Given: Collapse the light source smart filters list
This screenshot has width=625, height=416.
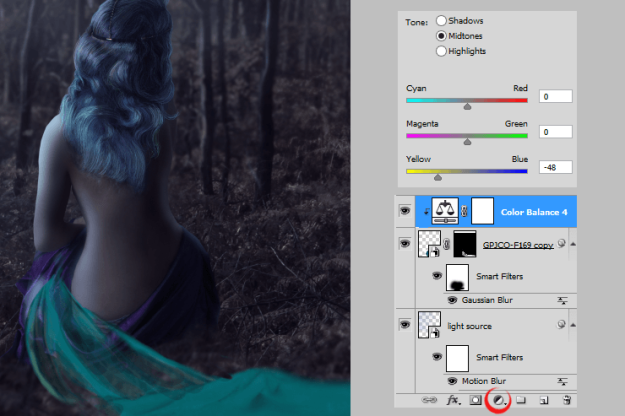Looking at the screenshot, I should 573,325.
